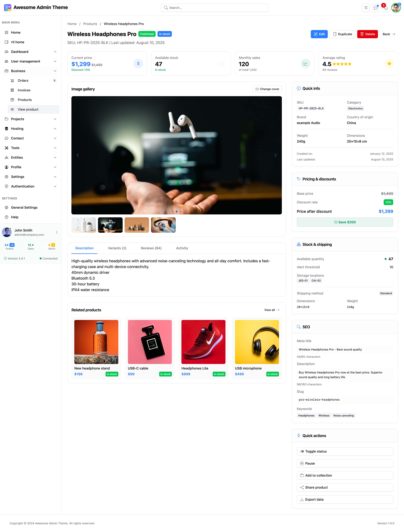Expand the Contact menu chevron
This screenshot has height=532, width=404.
(x=55, y=138)
